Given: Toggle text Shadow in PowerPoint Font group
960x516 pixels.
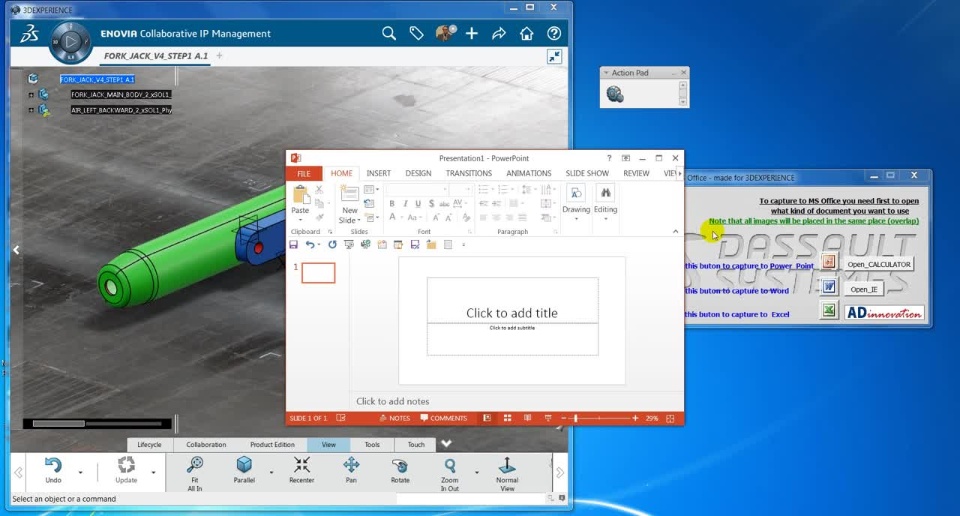Looking at the screenshot, I should tap(432, 204).
